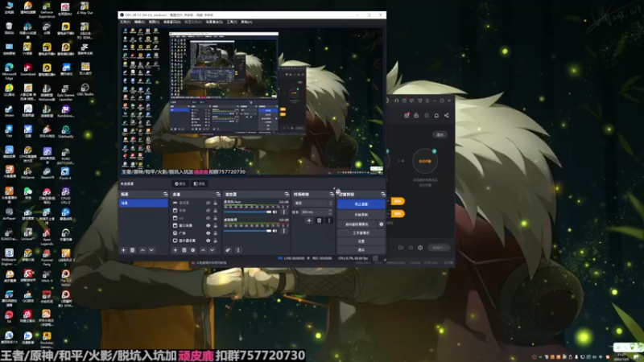Open the mixer footer three-dot menu
This screenshot has height=362, width=644.
pos(237,250)
